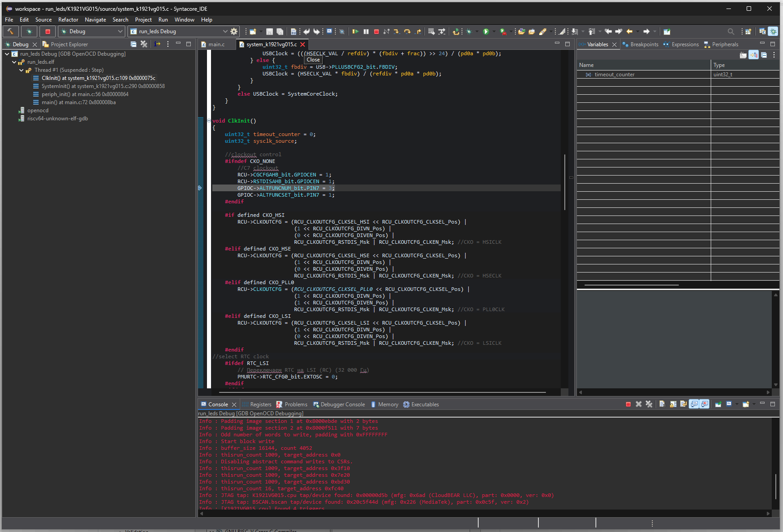
Task: Switch to the main.c editor tab
Action: pyautogui.click(x=216, y=44)
